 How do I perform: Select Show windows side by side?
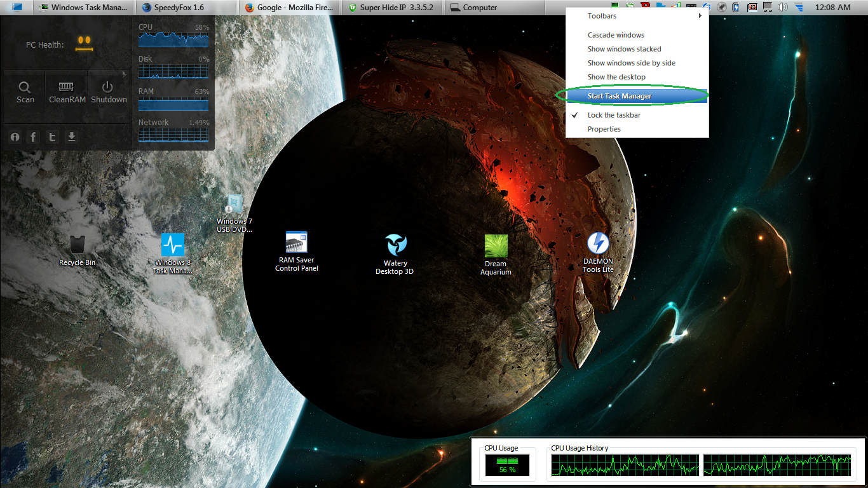point(637,63)
